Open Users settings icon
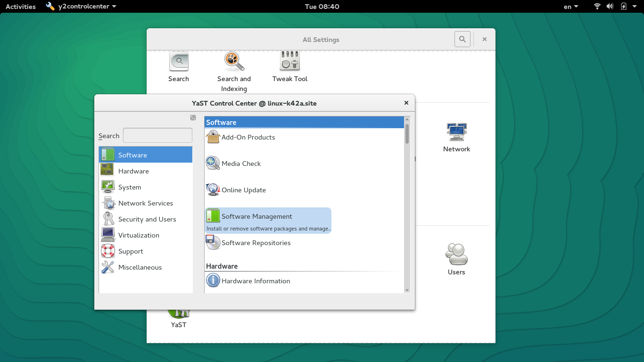The width and height of the screenshot is (644, 362). tap(456, 260)
